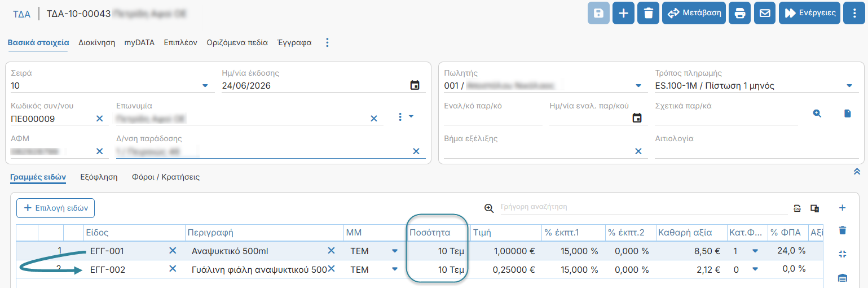Delete document with top trash button
Viewport: 868px width, 288px height.
(649, 13)
